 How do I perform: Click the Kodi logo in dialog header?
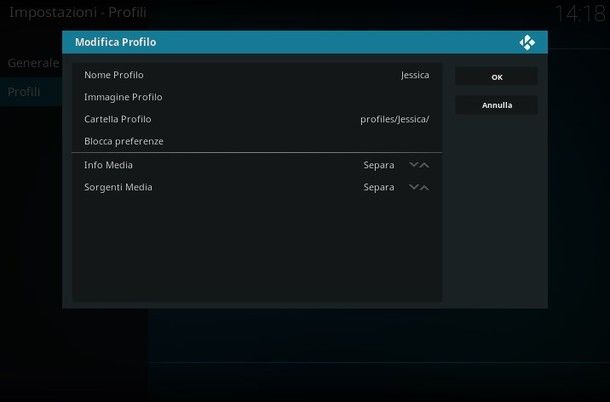(x=527, y=42)
